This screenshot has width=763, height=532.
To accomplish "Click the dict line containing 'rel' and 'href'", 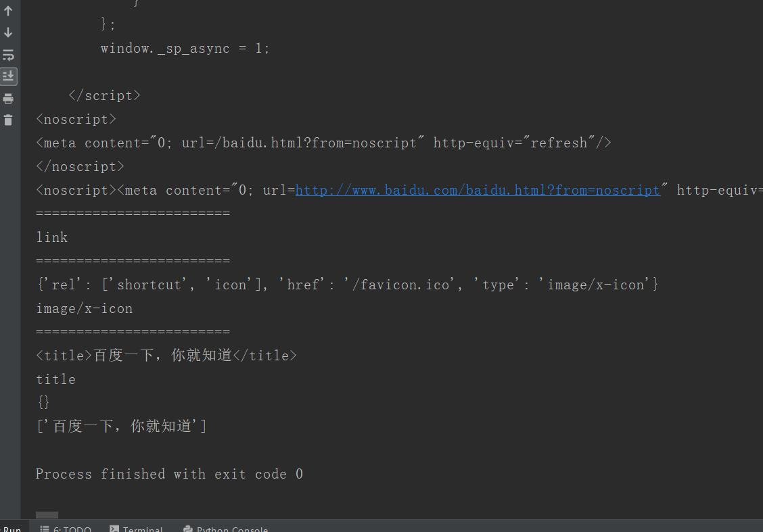I will 348,285.
